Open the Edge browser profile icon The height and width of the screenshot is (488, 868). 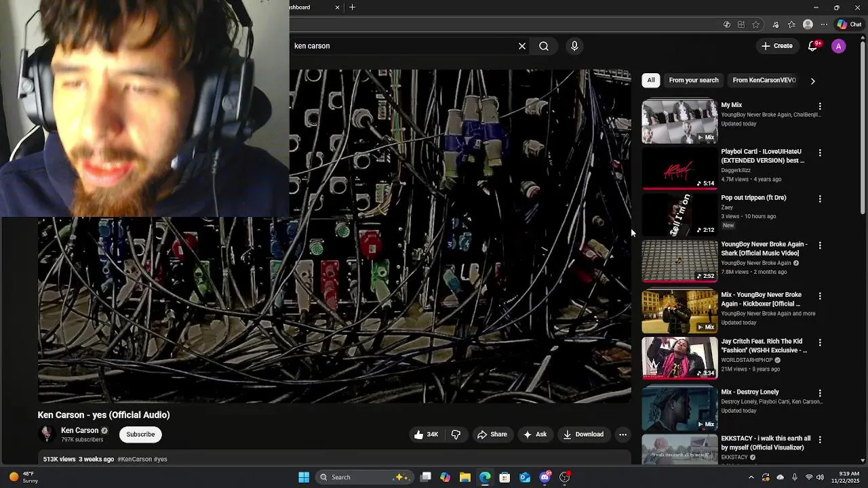click(808, 24)
